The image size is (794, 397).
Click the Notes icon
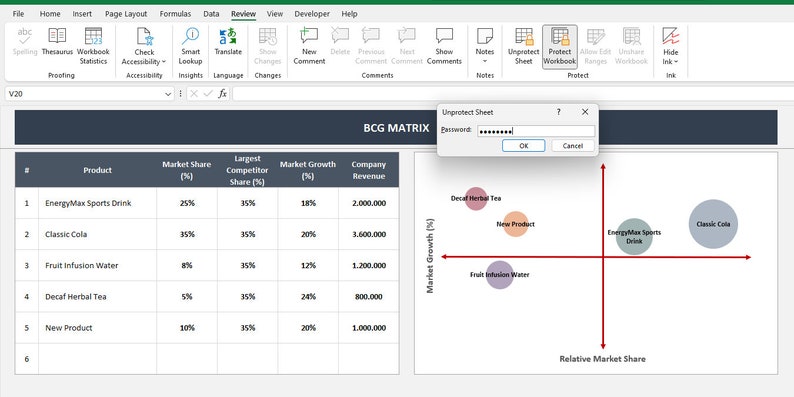pos(485,36)
